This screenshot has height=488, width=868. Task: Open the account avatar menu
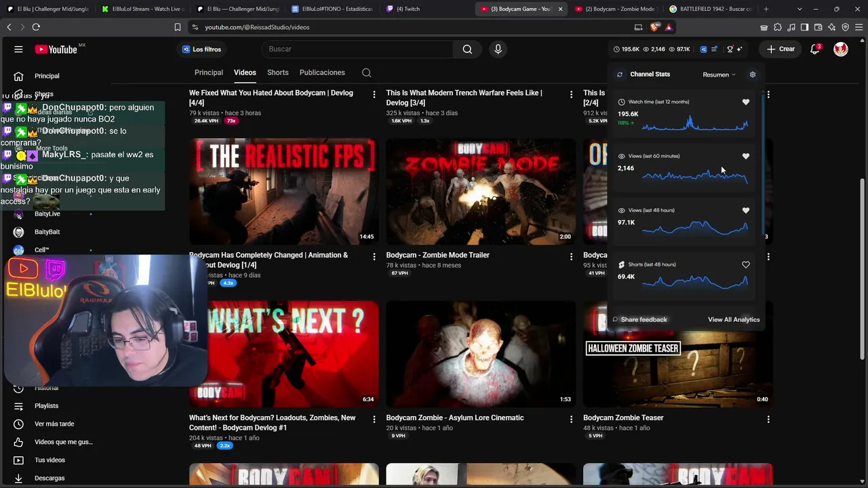pos(841,49)
